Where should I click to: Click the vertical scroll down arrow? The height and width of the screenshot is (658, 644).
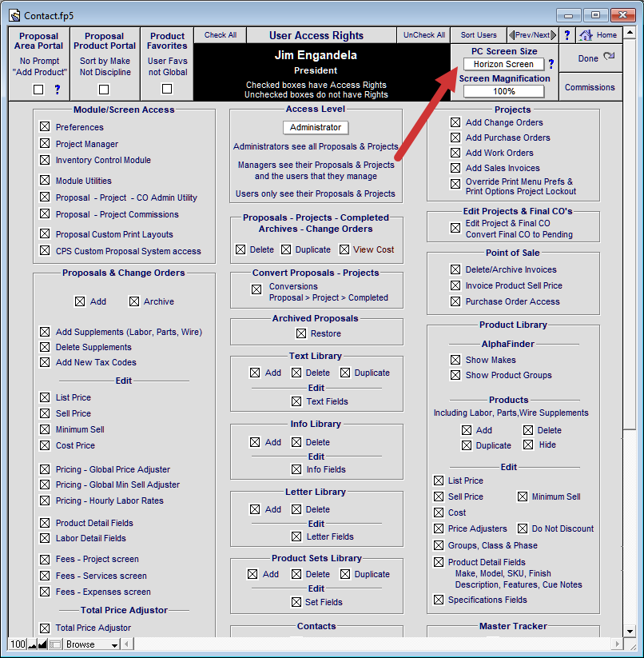point(630,631)
